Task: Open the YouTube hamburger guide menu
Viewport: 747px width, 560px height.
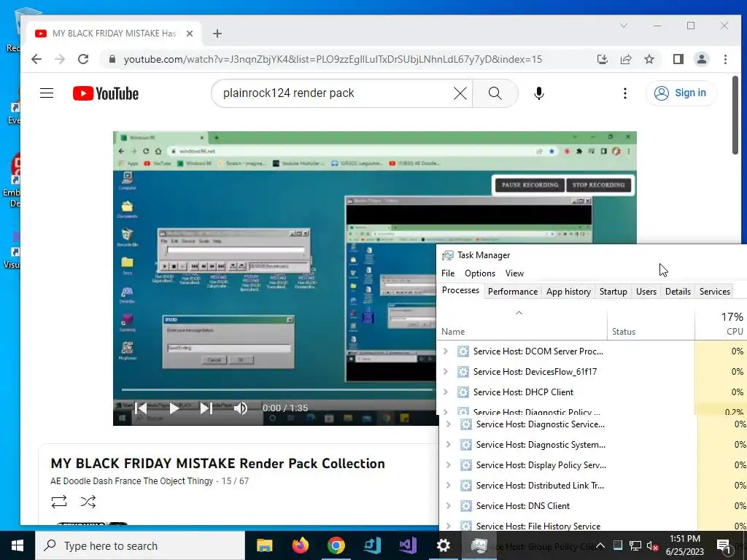Action: coord(47,93)
